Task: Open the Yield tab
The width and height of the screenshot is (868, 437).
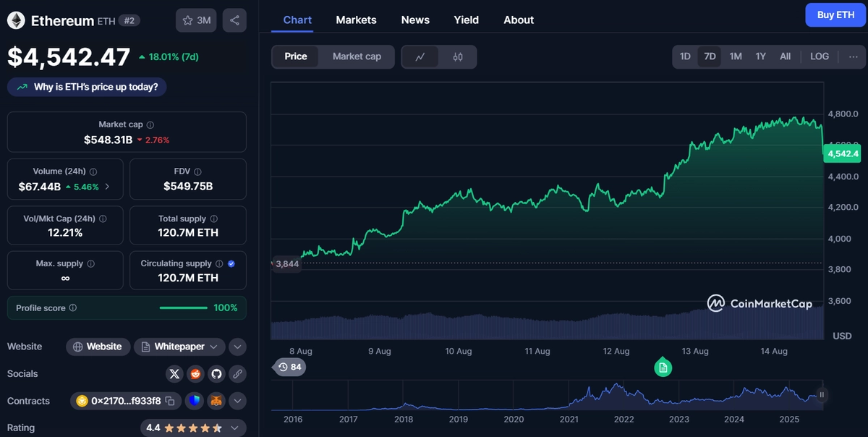Action: click(466, 20)
